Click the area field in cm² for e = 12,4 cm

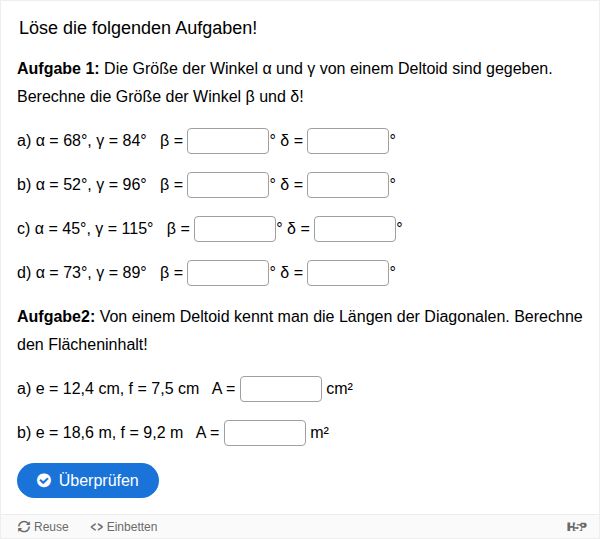pos(281,389)
